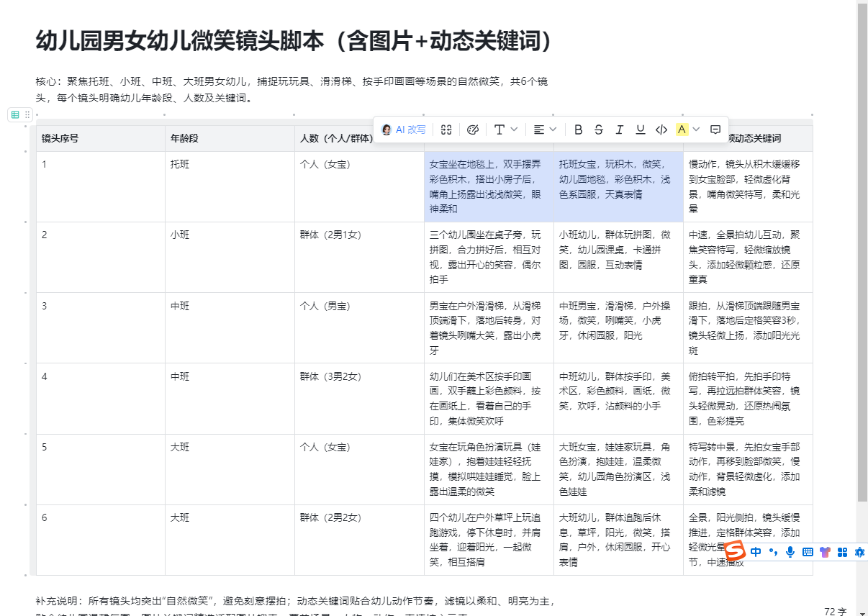The height and width of the screenshot is (616, 868).
Task: Open the cell background palette icon
Action: [473, 130]
